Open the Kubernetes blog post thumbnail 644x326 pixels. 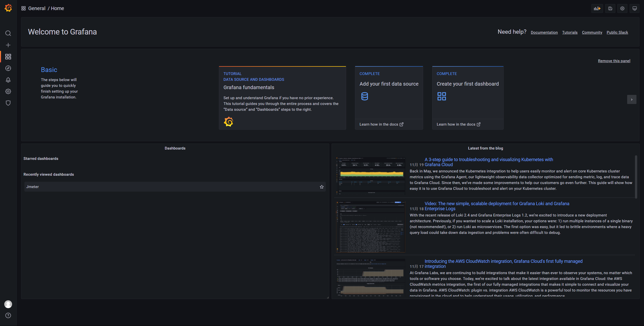click(370, 175)
